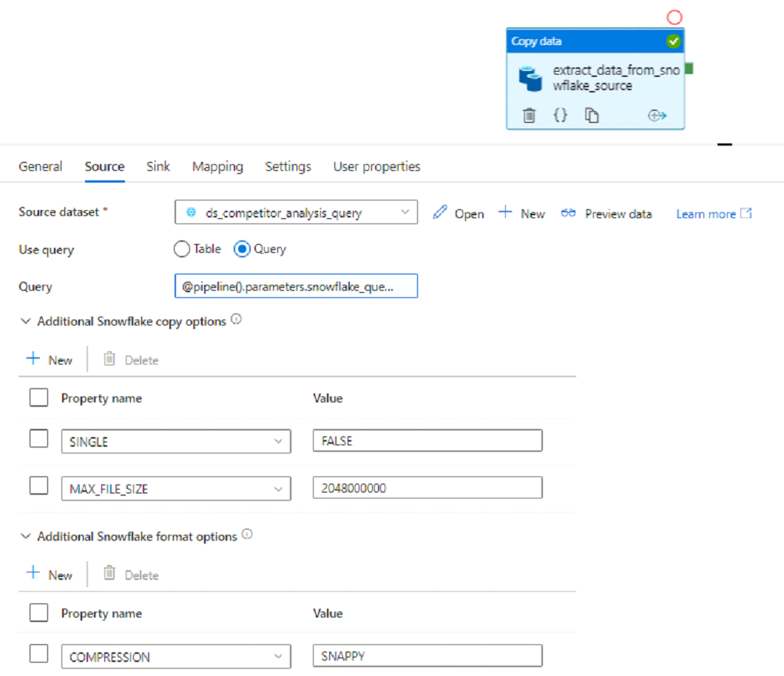784x676 pixels.
Task: Delete the extract_data_from_snowflake_source activity
Action: point(529,115)
